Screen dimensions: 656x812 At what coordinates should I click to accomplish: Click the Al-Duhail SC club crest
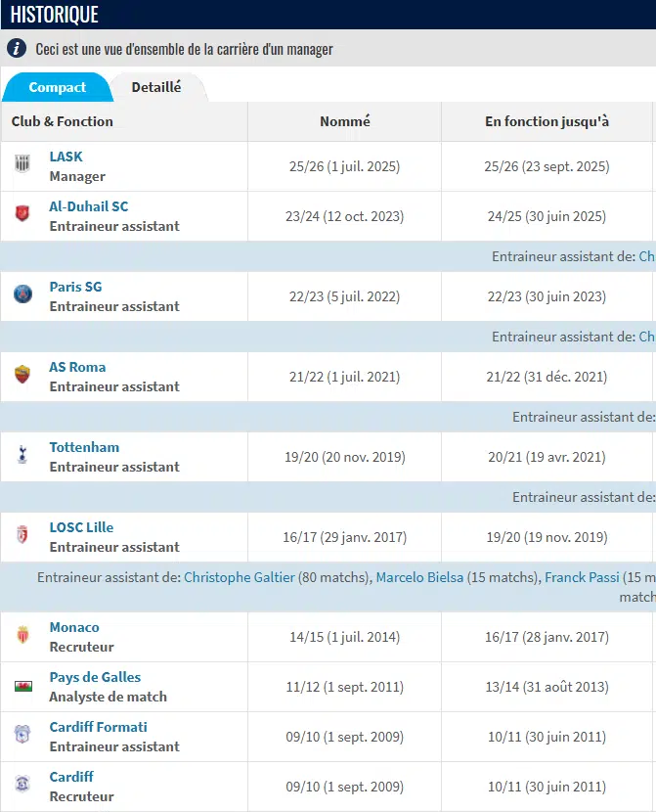point(22,213)
